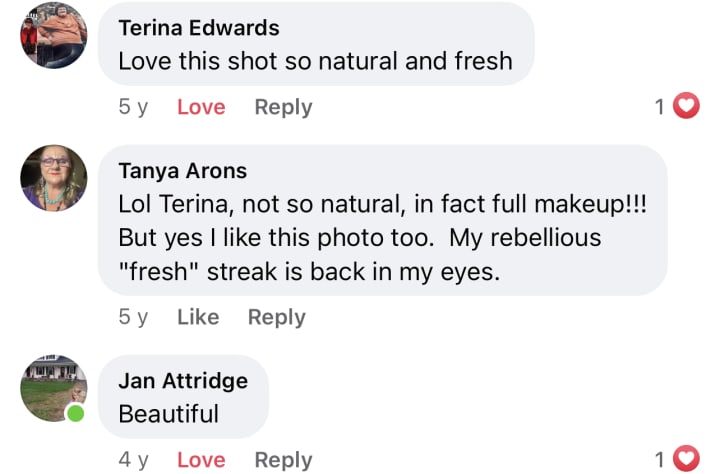Image resolution: width=720 pixels, height=474 pixels.
Task: Click the name Jan Attridge
Action: coord(182,381)
